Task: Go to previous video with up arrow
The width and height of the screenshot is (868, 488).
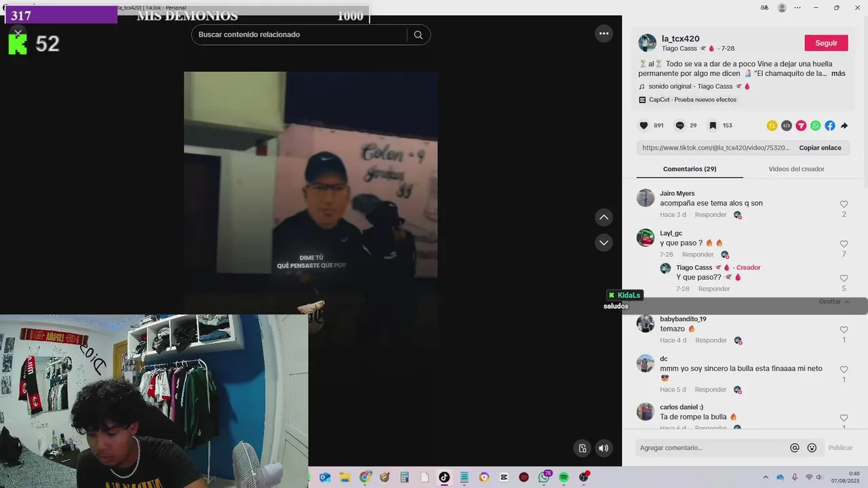Action: click(x=604, y=217)
